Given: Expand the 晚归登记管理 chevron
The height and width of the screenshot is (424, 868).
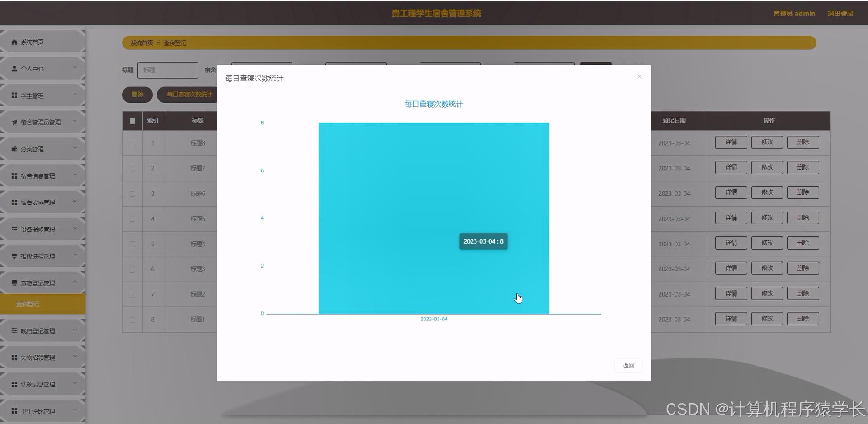Looking at the screenshot, I should (75, 330).
